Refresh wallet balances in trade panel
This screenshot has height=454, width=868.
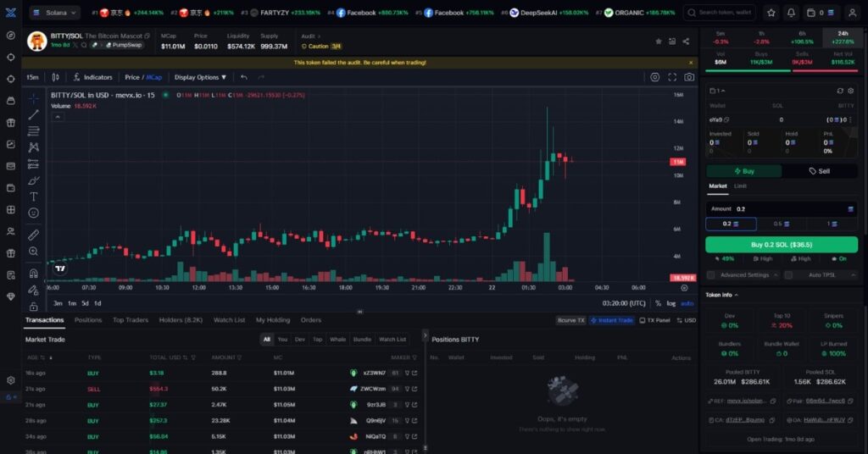click(840, 91)
